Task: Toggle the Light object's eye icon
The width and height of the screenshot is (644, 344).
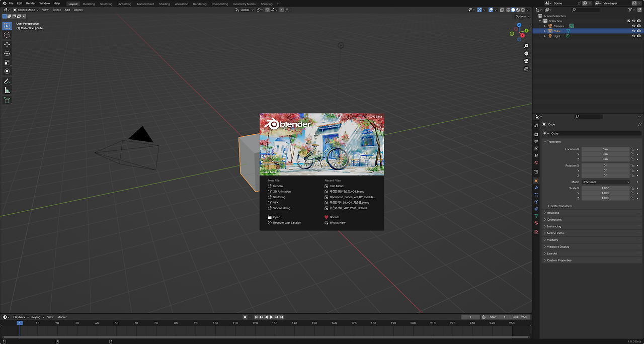Action: coord(633,36)
